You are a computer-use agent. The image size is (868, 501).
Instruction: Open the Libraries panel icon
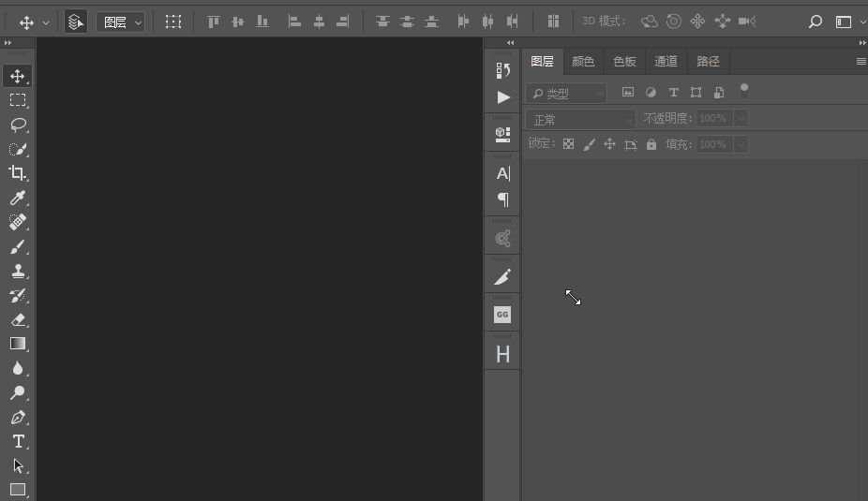[x=502, y=239]
